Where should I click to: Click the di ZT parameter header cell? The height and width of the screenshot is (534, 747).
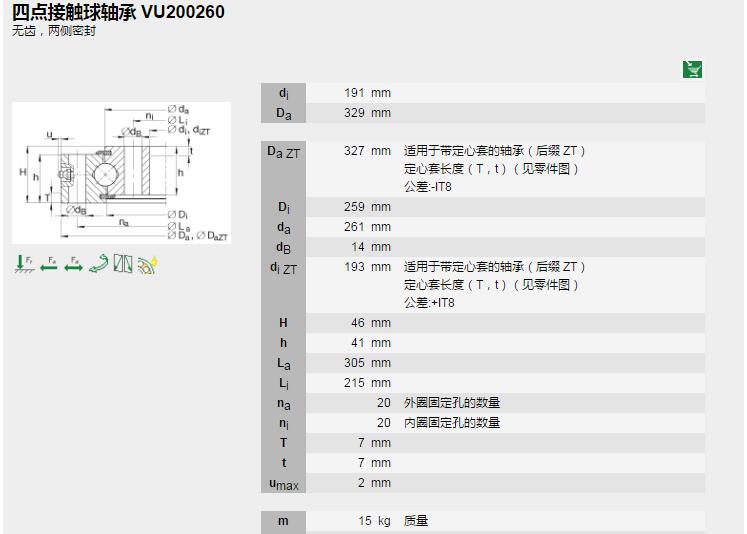tap(283, 285)
